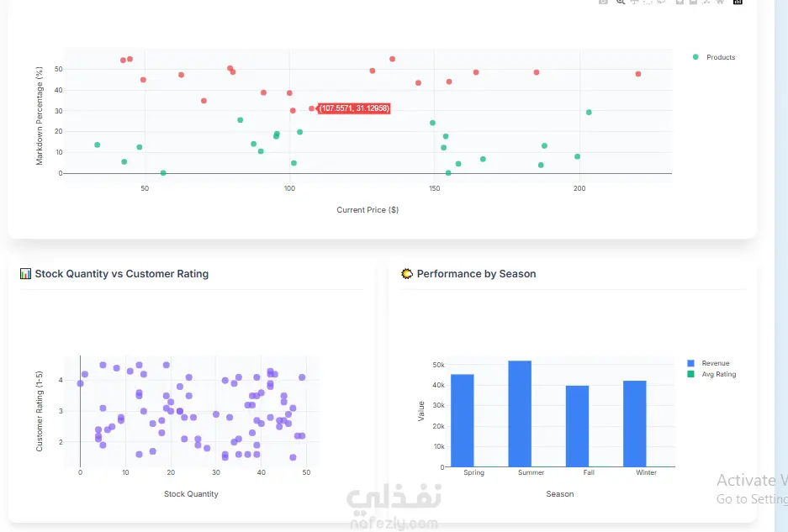Image resolution: width=788 pixels, height=532 pixels.
Task: Click the '50k' value tick label
Action: coord(439,365)
